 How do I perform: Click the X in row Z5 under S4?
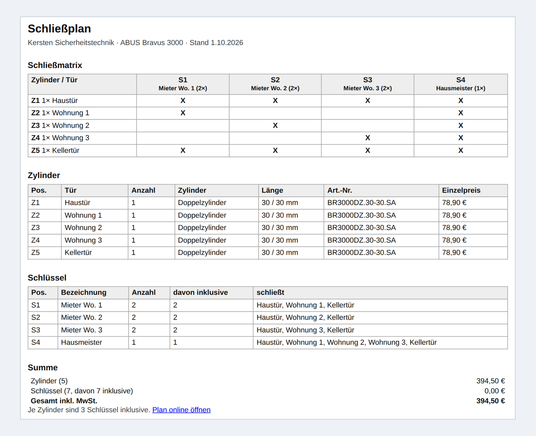tap(460, 150)
